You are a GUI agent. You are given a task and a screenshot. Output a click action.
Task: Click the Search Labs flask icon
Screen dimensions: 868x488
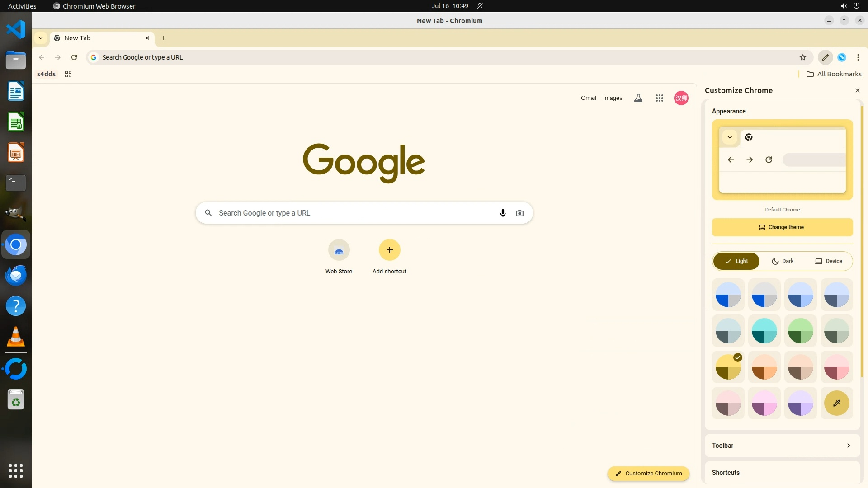click(638, 98)
